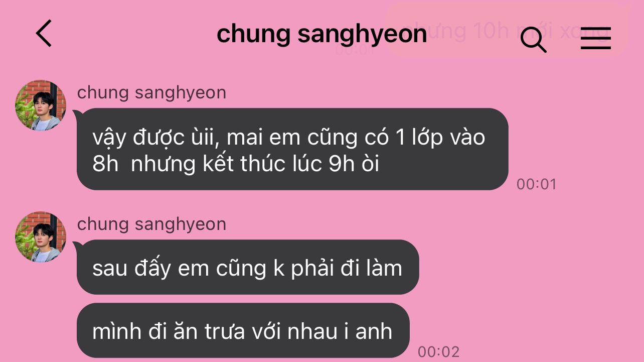This screenshot has width=644, height=362.
Task: Tap the avatar beside 'sau đấy em' message
Action: (x=41, y=237)
